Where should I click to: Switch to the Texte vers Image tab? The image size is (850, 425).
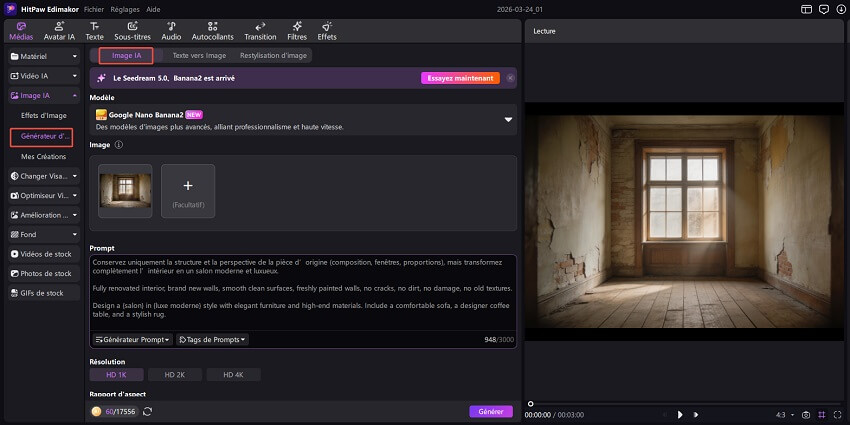(x=199, y=55)
